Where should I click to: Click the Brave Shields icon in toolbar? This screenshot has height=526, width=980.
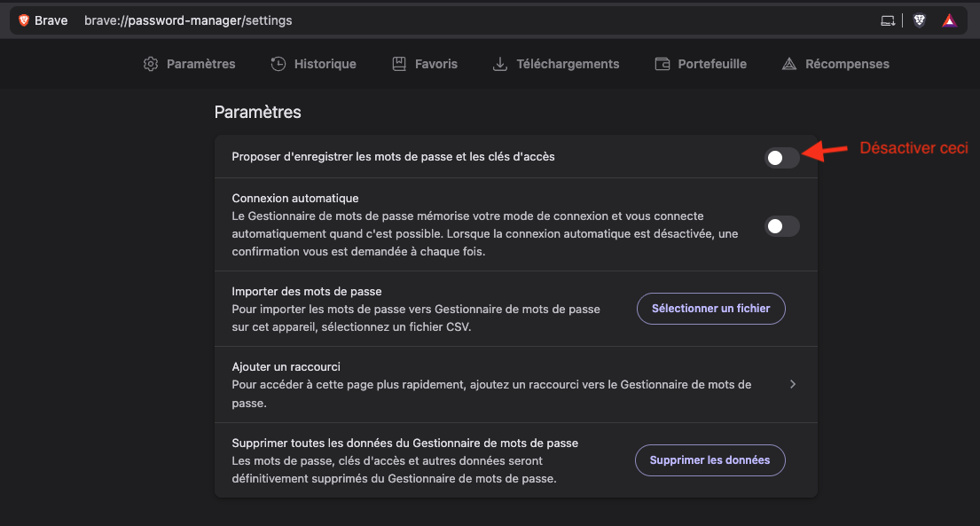[919, 20]
